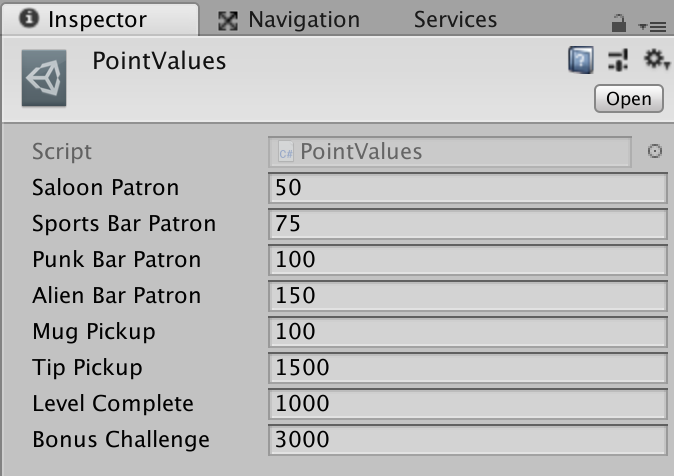Click the Saloon Patron value field
Image resolution: width=674 pixels, height=476 pixels.
[x=468, y=187]
